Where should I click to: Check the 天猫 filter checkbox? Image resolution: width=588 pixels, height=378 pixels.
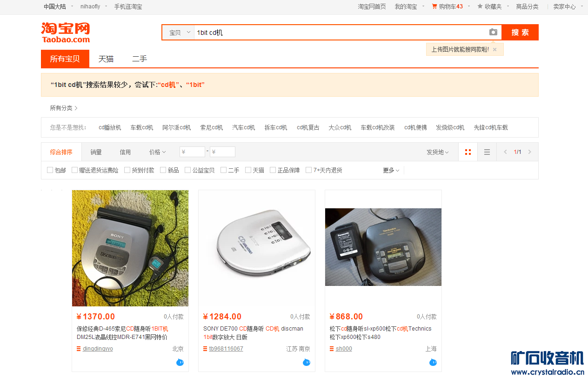click(248, 170)
